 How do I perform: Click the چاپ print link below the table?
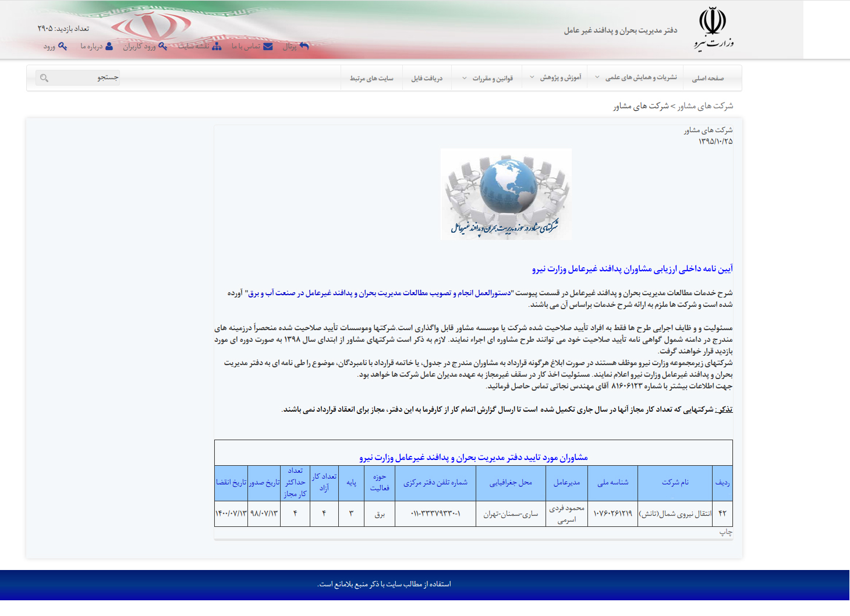726,532
